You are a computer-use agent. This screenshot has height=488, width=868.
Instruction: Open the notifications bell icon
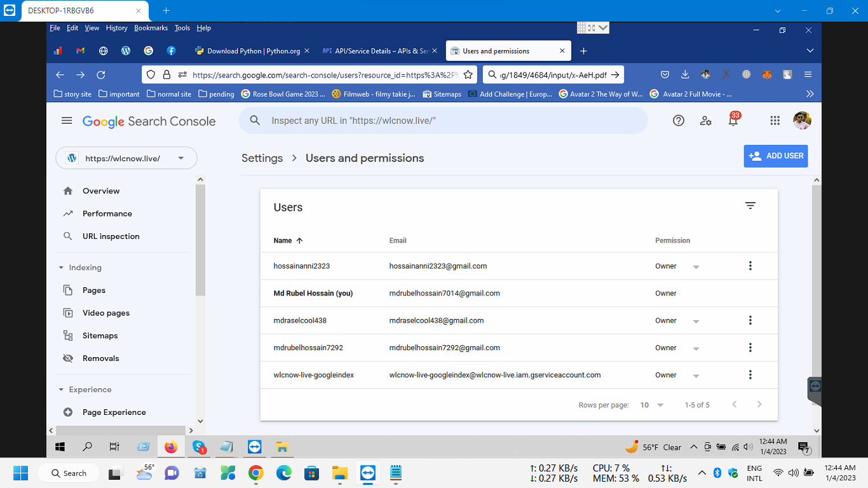(x=733, y=121)
